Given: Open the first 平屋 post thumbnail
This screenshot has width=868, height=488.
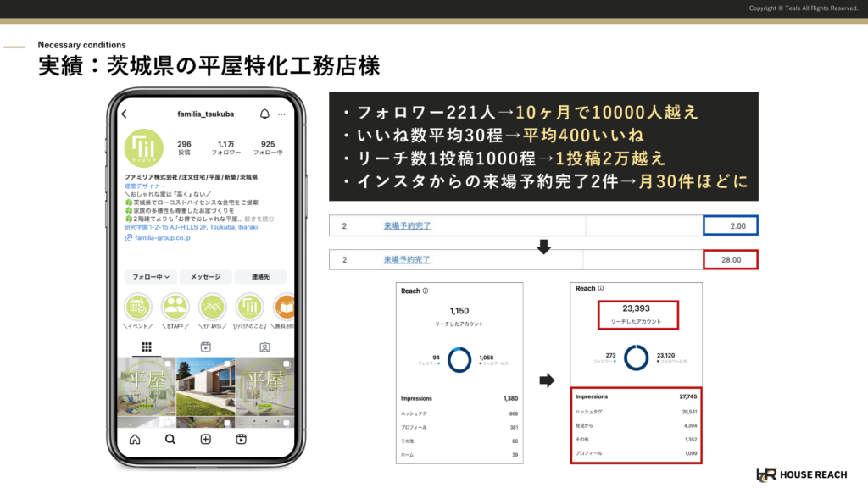Looking at the screenshot, I should click(x=147, y=386).
